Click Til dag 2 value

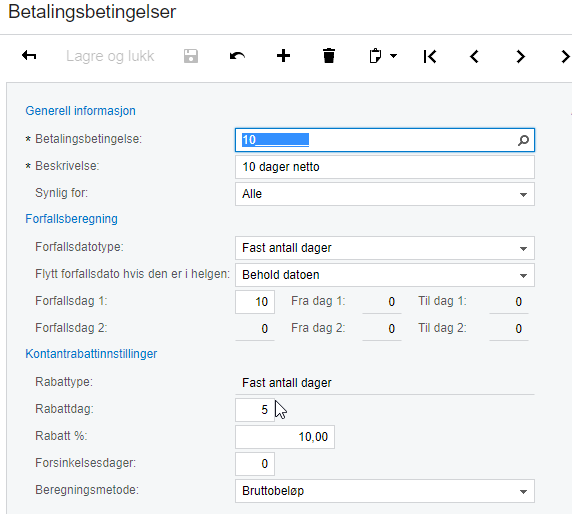click(509, 329)
